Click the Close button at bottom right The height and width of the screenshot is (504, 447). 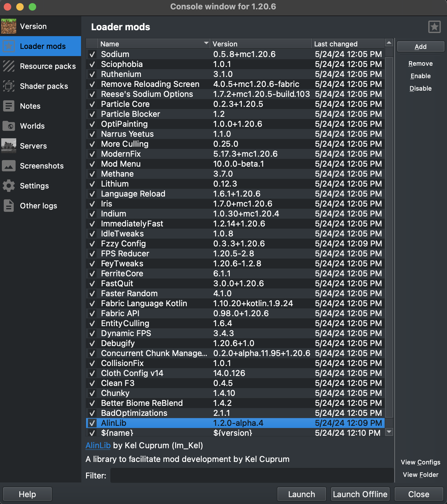(x=419, y=494)
